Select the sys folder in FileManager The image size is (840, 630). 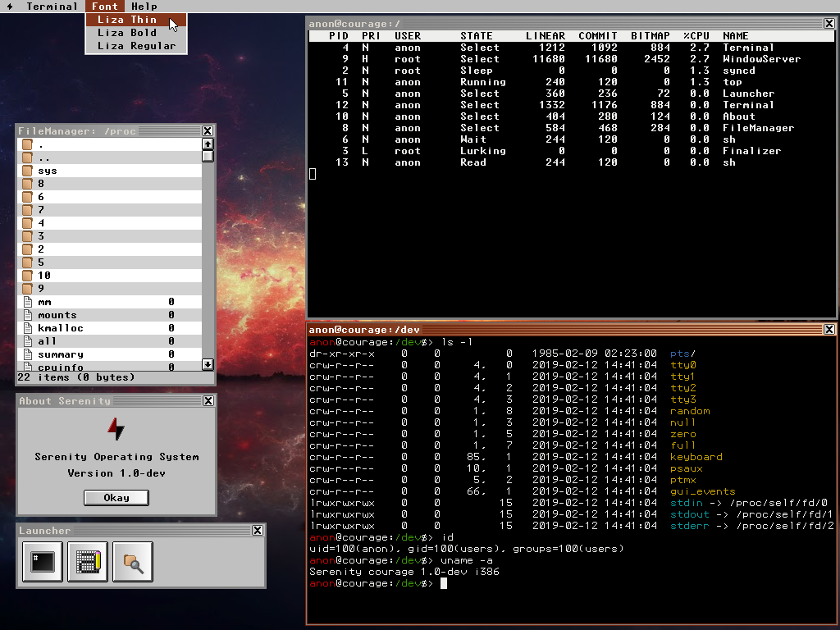(x=48, y=171)
